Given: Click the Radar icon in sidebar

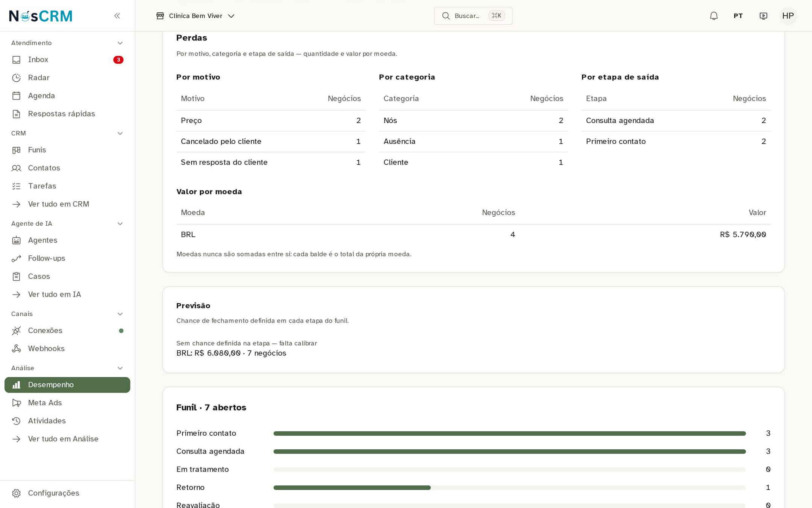Looking at the screenshot, I should point(16,78).
